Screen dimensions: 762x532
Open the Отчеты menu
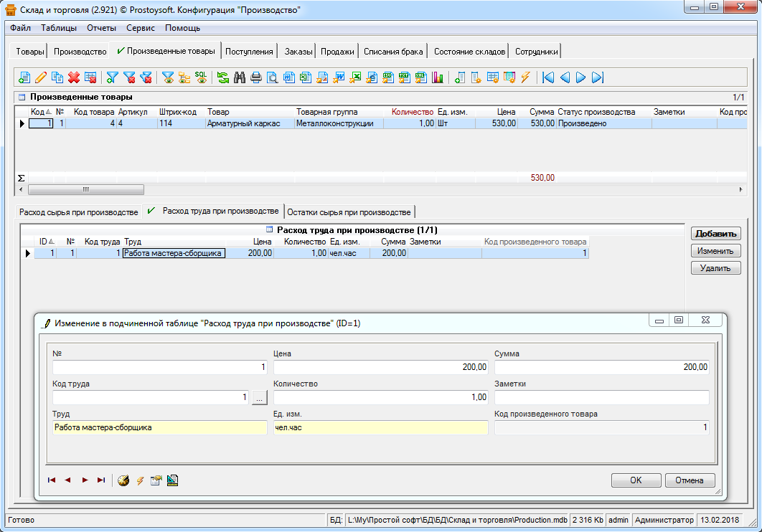click(102, 28)
